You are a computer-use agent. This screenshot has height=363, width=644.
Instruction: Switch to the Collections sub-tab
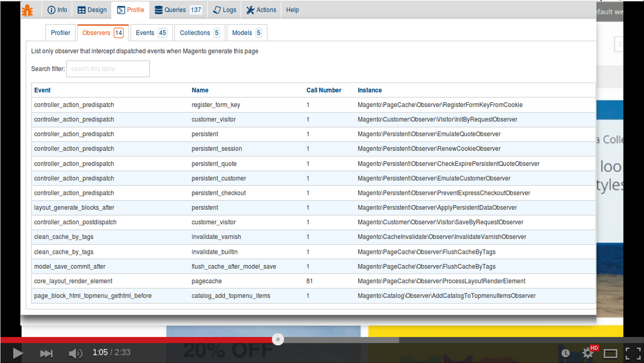(200, 33)
